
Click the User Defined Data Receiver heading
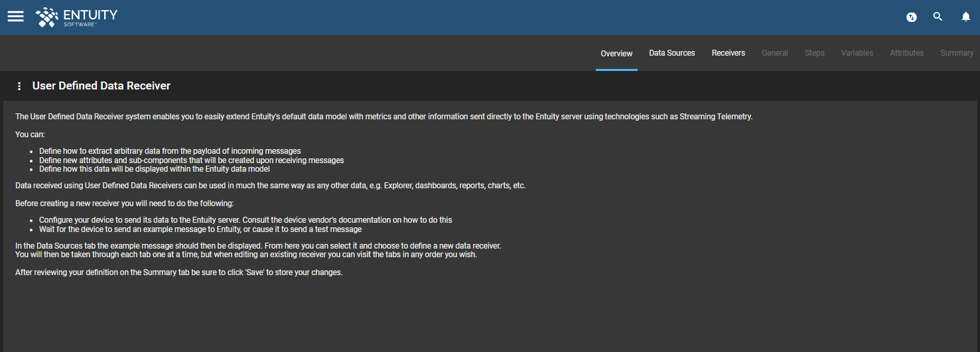(x=102, y=86)
